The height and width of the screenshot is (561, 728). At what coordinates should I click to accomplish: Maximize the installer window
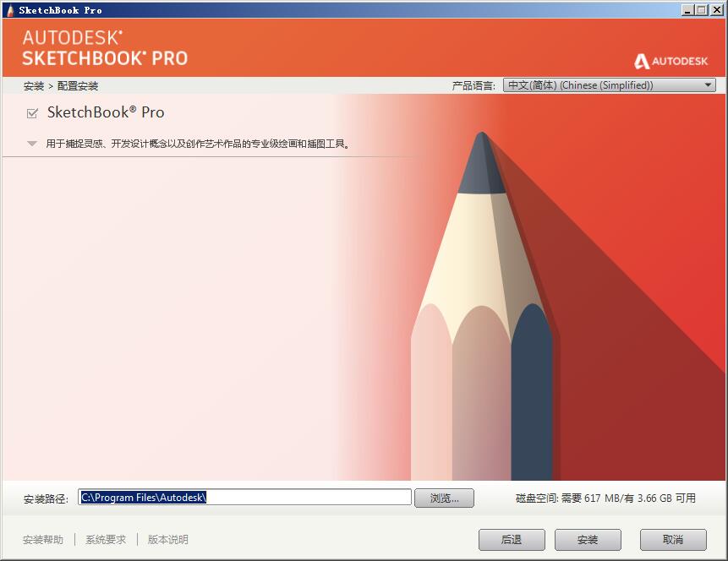pyautogui.click(x=702, y=10)
